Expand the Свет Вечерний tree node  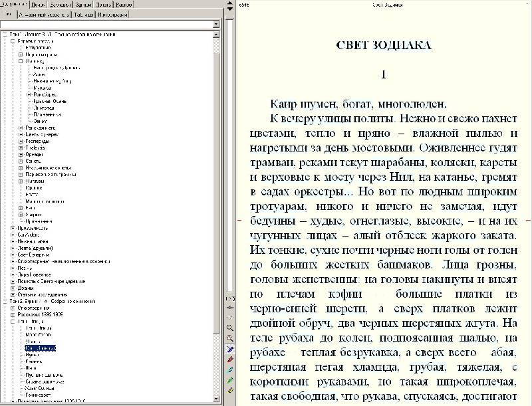pyautogui.click(x=13, y=255)
